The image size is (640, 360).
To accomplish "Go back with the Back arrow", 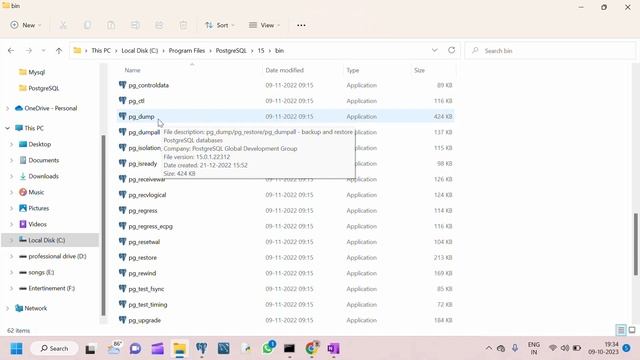I will click(x=11, y=51).
